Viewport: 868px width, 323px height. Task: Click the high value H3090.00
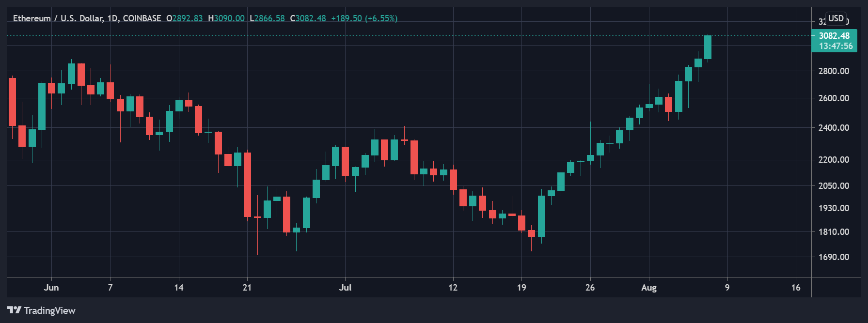pos(226,18)
